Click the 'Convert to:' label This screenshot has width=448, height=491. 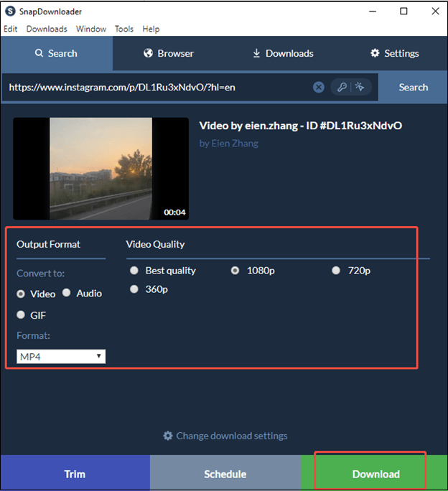pos(40,273)
